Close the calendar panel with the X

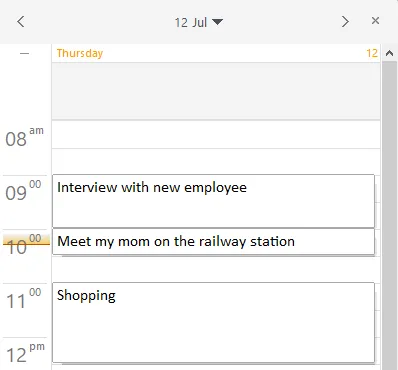tap(375, 21)
